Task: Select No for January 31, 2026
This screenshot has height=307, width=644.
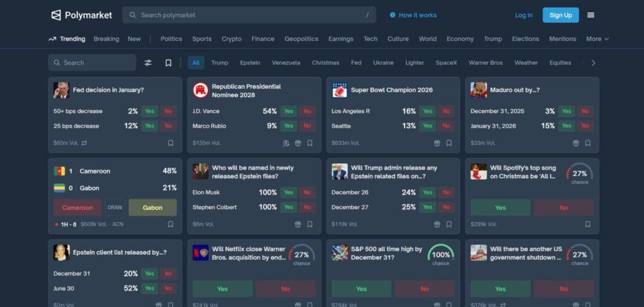Action: coord(586,126)
